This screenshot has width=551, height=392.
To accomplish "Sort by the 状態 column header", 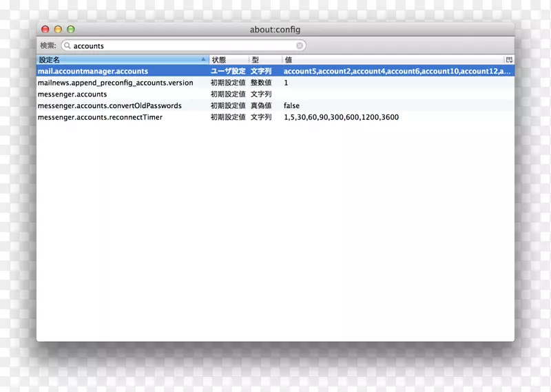I will pyautogui.click(x=227, y=60).
